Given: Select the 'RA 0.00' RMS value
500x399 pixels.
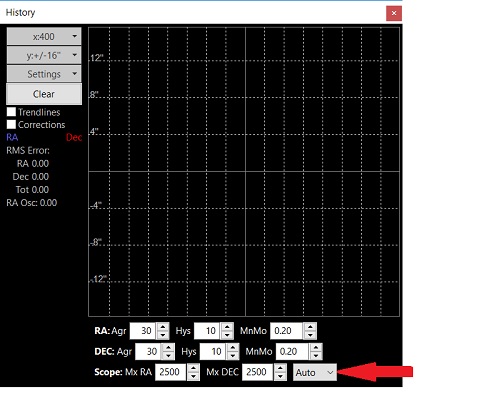Looking at the screenshot, I should pyautogui.click(x=33, y=164).
